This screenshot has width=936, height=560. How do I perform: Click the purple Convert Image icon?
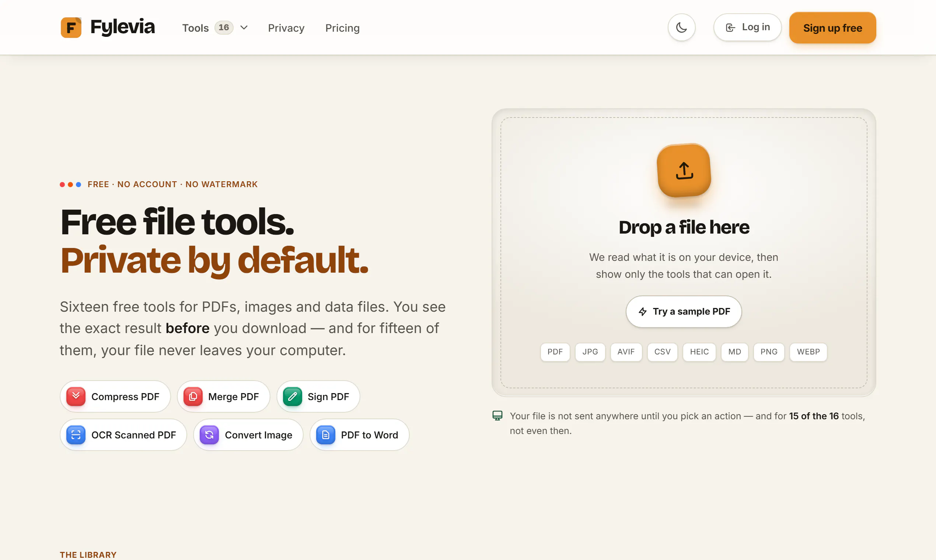209,435
